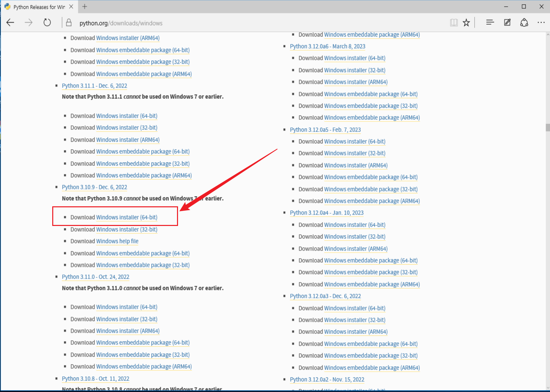Download Python 3.12.0a4 Windows installer (64-bit)
Viewport: 550px width, 392px height.
(355, 225)
